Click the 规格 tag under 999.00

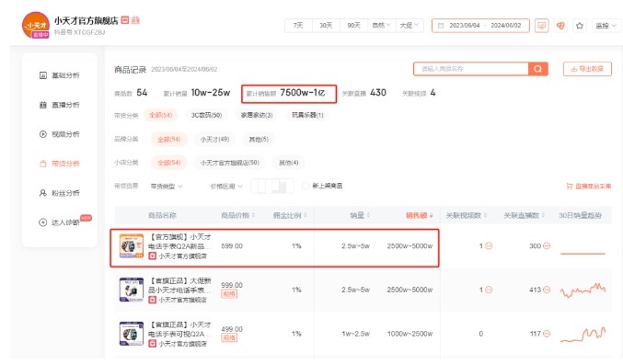pyautogui.click(x=229, y=294)
